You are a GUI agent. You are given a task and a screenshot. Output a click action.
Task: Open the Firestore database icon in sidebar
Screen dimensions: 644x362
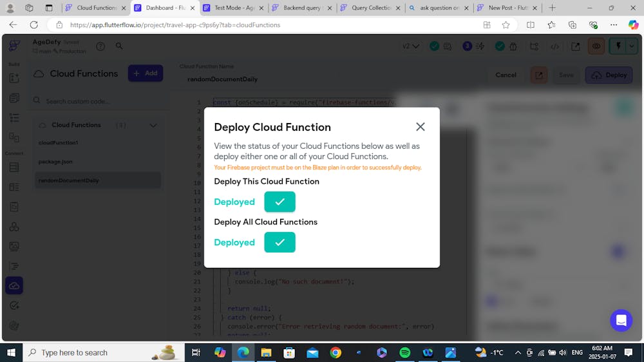coord(14,167)
